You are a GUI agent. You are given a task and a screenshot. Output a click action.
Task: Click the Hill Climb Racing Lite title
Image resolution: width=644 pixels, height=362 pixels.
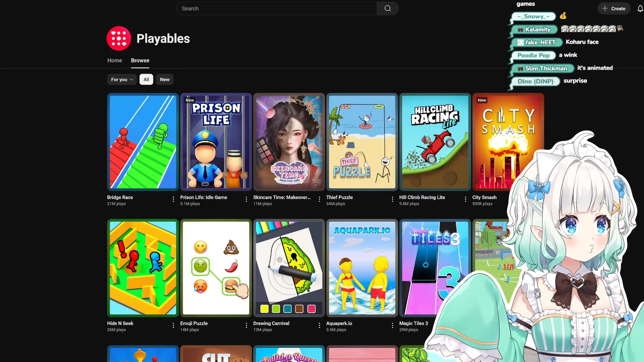(x=422, y=197)
